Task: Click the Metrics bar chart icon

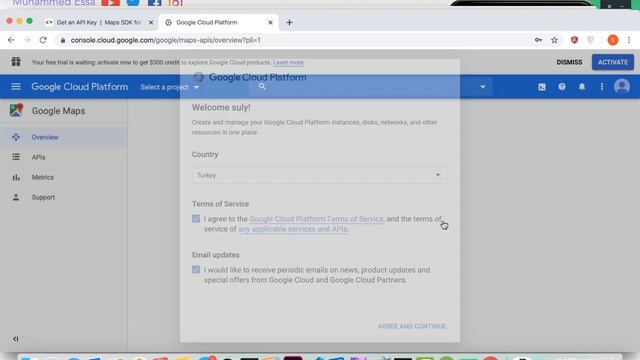Action: pos(16,177)
